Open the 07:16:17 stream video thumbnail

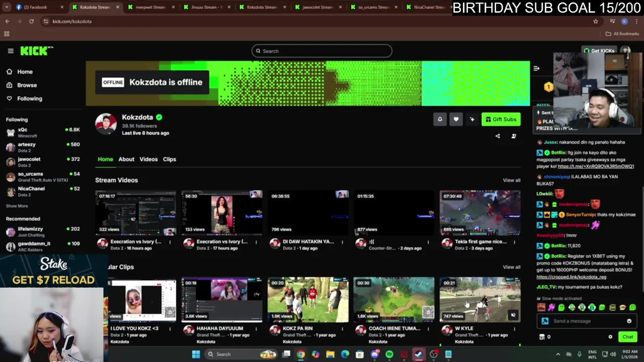136,213
